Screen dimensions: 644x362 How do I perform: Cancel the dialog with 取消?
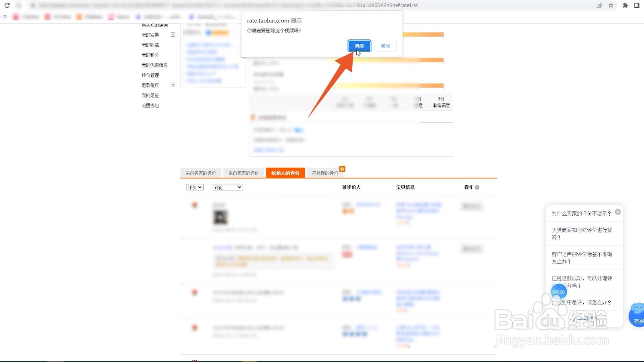tap(385, 46)
